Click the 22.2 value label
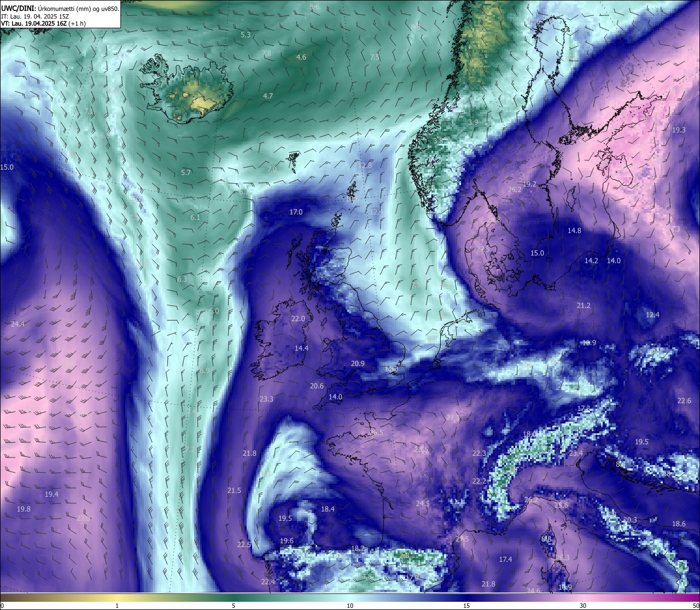The width and height of the screenshot is (700, 610). [x=479, y=481]
